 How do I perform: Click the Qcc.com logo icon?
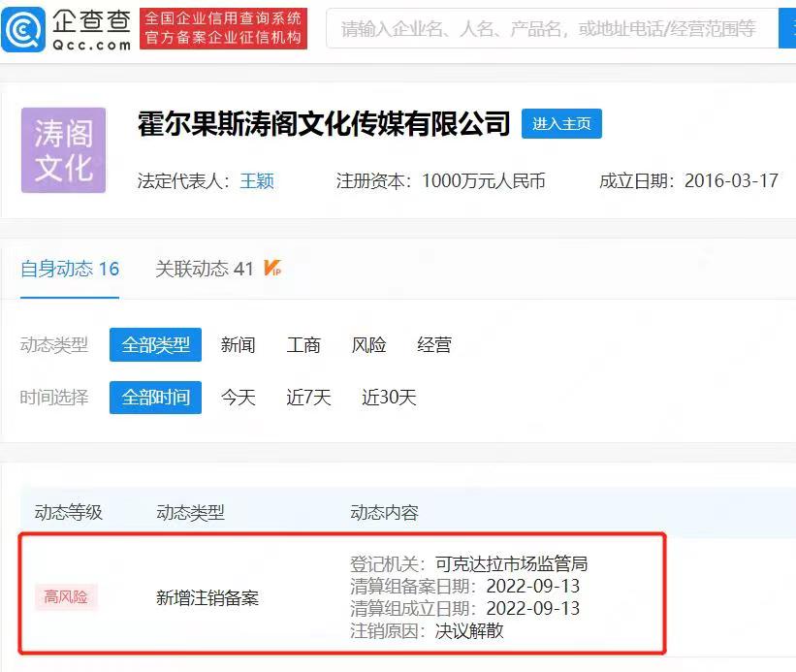pos(23,29)
